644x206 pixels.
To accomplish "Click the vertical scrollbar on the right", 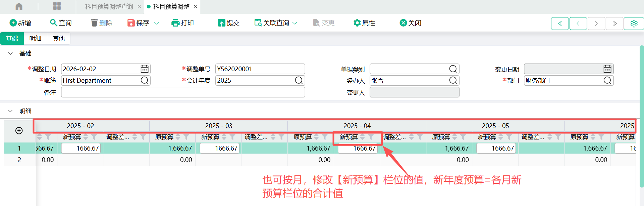I will coord(641,118).
